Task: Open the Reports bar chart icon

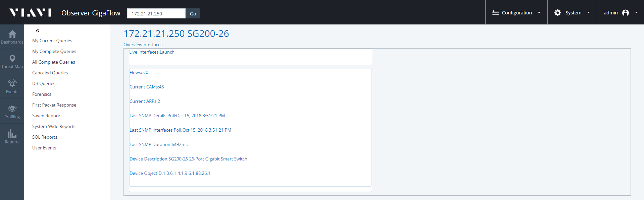Action: pyautogui.click(x=12, y=133)
